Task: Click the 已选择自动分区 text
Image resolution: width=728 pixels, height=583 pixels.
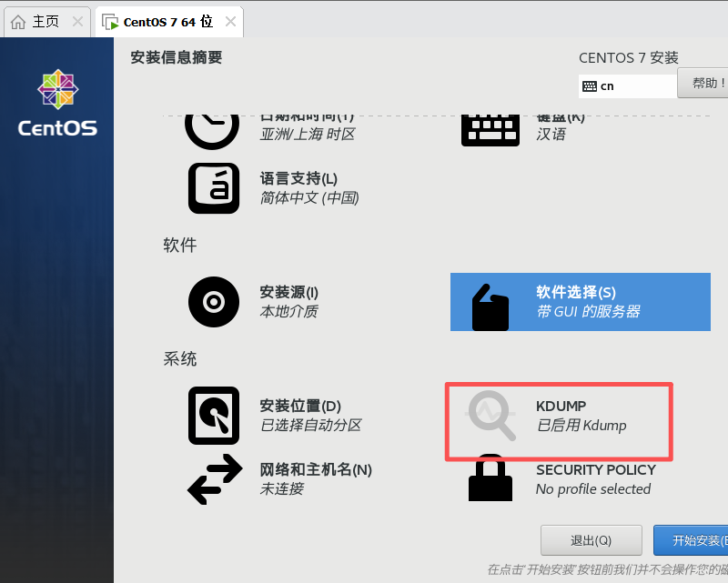Action: [310, 425]
